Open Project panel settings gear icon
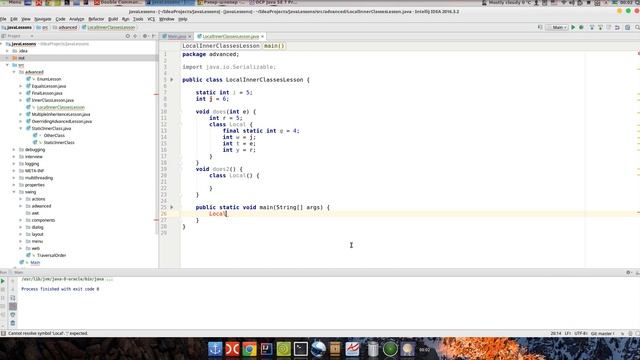Viewport: 640px width, 360px height. point(145,36)
